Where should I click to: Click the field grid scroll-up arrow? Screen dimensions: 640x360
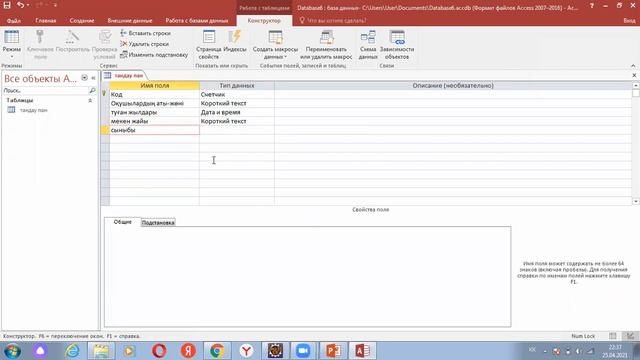click(636, 85)
